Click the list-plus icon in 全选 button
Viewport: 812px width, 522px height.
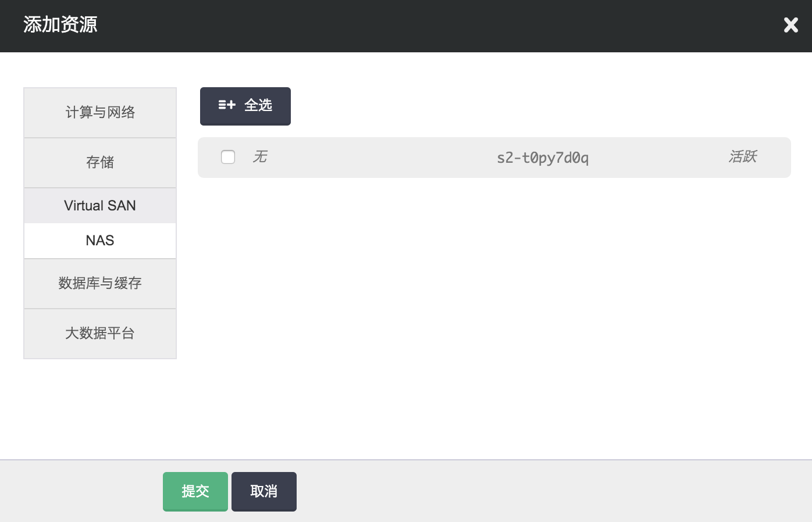coord(226,105)
